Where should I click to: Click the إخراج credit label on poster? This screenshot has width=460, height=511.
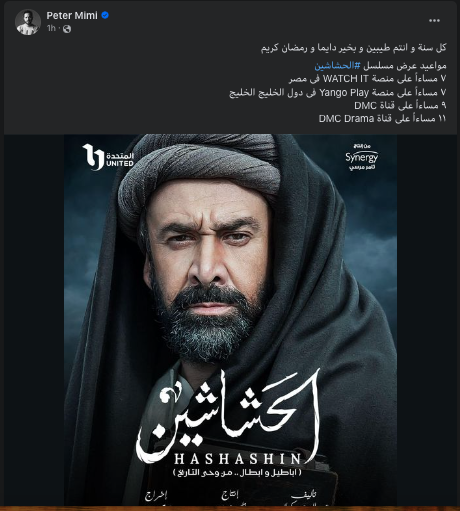pyautogui.click(x=156, y=496)
